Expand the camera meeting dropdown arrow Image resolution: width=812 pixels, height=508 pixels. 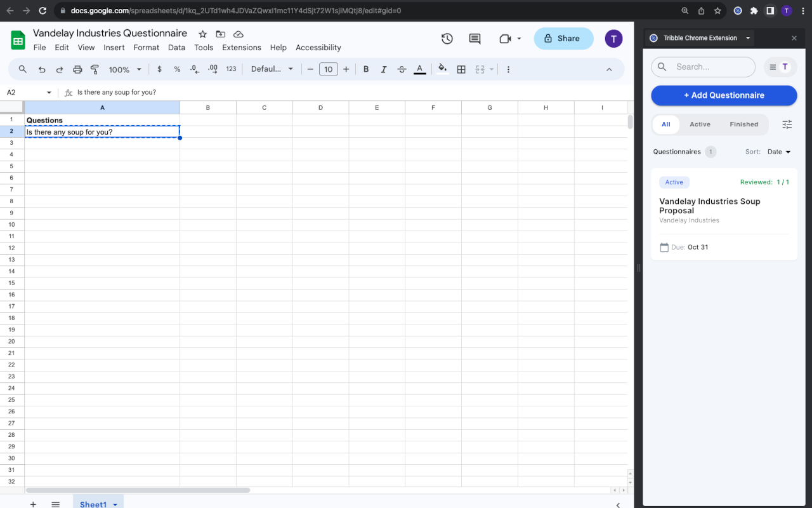tap(519, 39)
